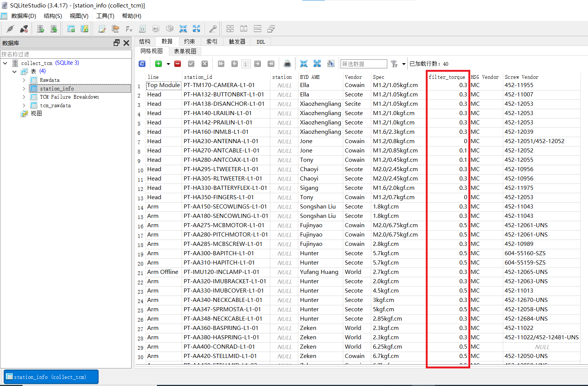The width and height of the screenshot is (588, 386).
Task: Open the code snippets editor icon
Action: 142,29
